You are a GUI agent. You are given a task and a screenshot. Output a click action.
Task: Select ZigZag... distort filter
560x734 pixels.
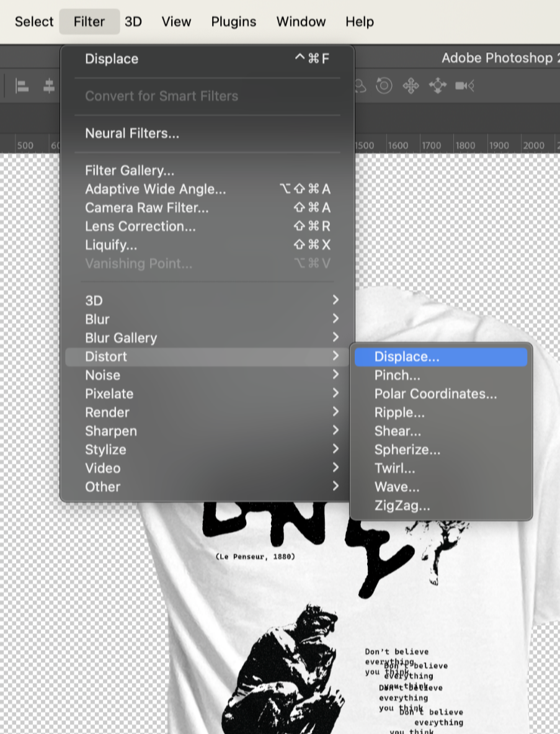tap(441, 506)
